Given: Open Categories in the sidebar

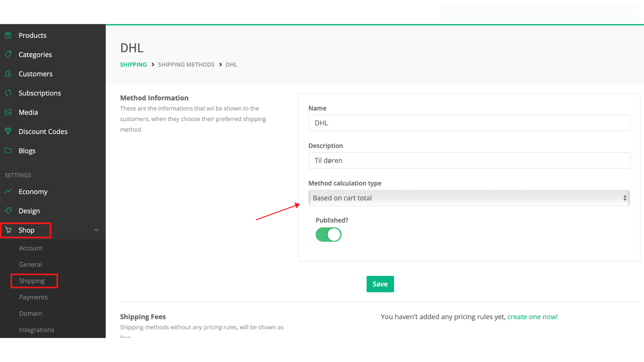Looking at the screenshot, I should 35,55.
